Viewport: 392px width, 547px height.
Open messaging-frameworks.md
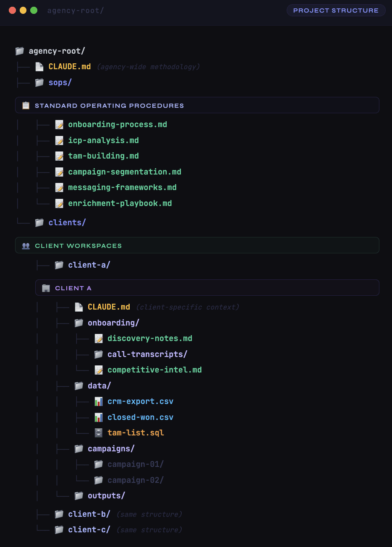123,188
